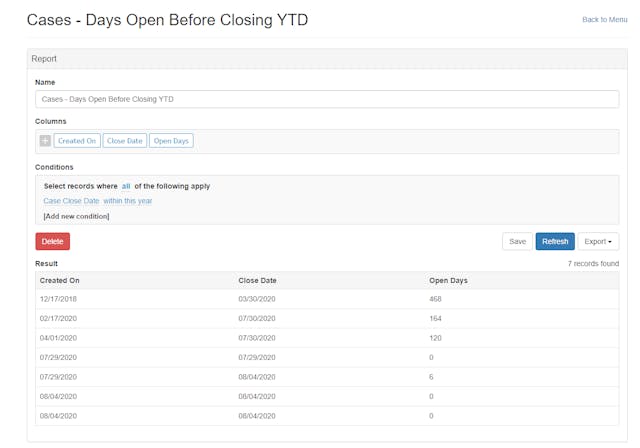This screenshot has width=640, height=448.
Task: Save the report
Action: 517,241
